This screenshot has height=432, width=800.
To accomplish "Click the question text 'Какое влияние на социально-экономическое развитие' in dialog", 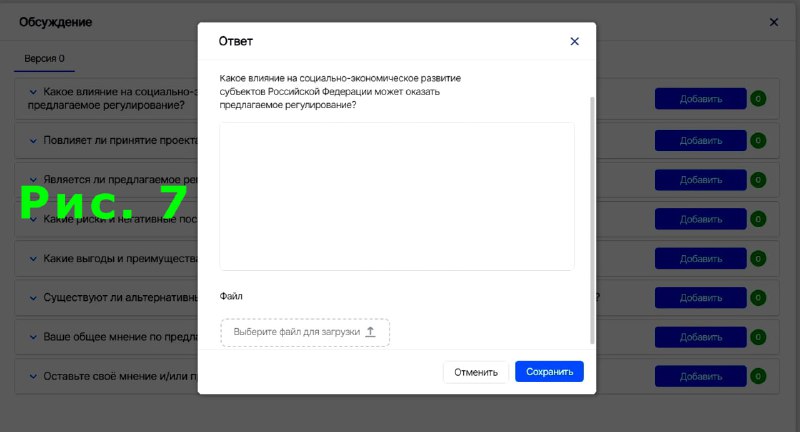I will pyautogui.click(x=340, y=79).
